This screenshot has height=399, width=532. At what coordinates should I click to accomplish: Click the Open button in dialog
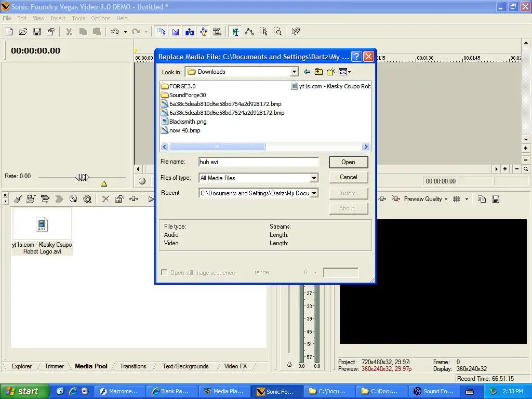click(349, 162)
